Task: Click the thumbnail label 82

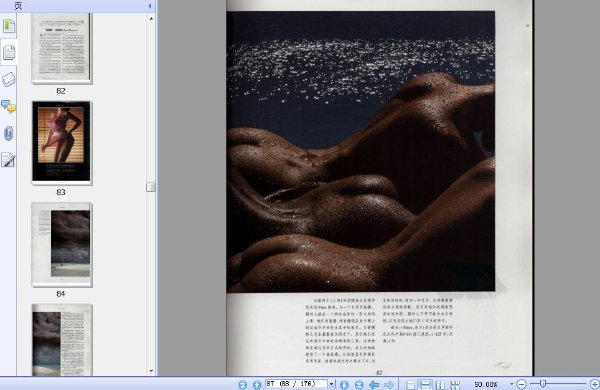Action: (61, 91)
